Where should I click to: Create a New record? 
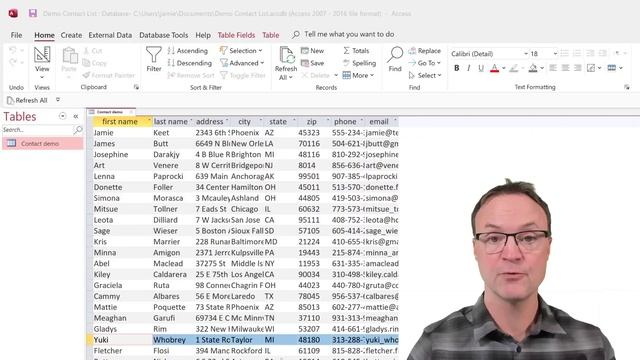click(x=312, y=51)
